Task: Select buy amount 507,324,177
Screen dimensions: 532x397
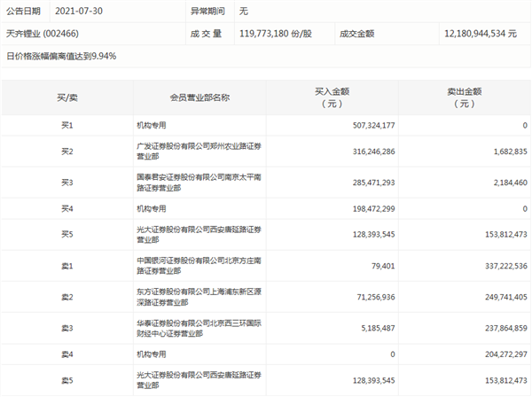Action: tap(374, 126)
